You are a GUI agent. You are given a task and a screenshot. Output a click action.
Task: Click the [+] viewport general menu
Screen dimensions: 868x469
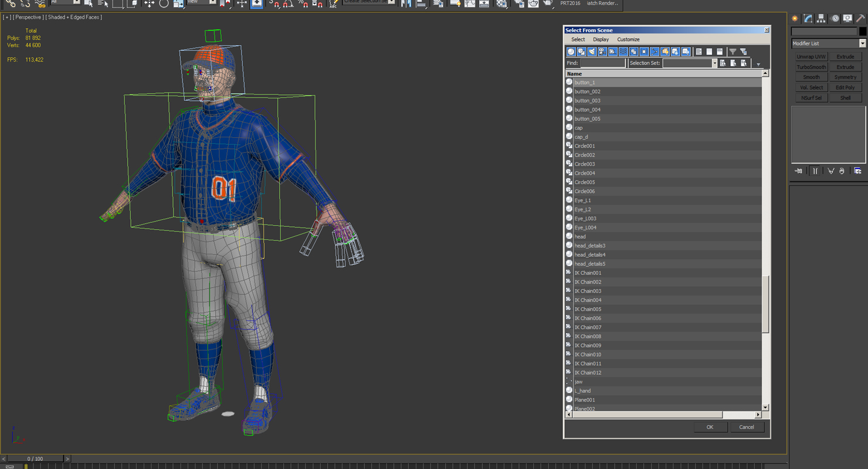point(7,18)
